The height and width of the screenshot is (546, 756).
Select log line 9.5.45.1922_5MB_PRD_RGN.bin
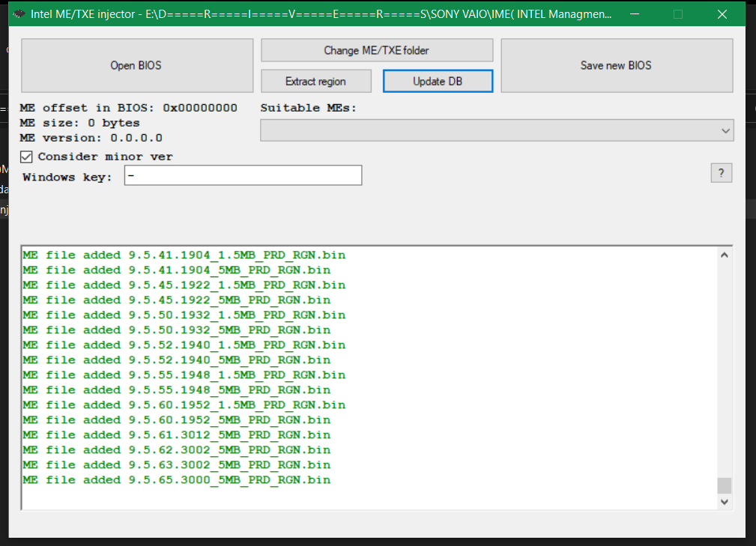(177, 300)
